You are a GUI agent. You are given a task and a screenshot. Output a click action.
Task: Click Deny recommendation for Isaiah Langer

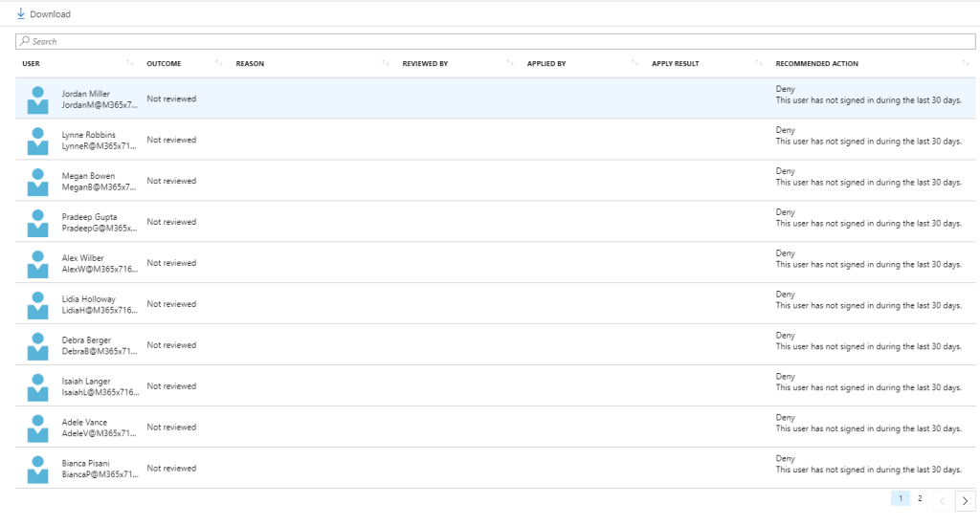(785, 377)
